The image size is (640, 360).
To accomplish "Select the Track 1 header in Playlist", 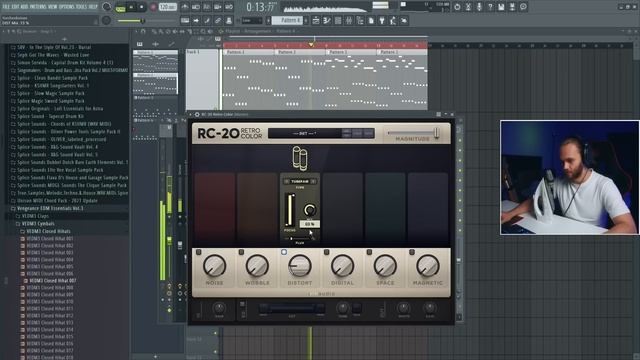I will tap(202, 80).
